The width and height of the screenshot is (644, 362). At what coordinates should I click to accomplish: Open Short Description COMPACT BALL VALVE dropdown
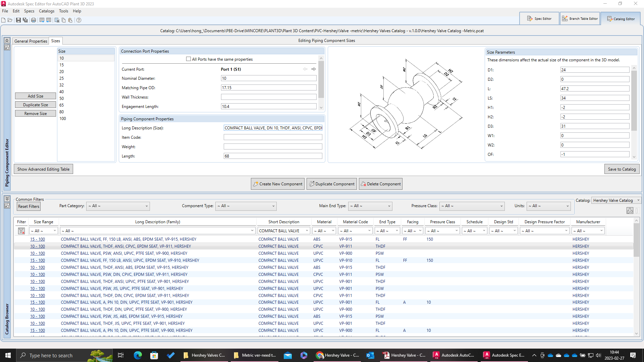pos(284,231)
